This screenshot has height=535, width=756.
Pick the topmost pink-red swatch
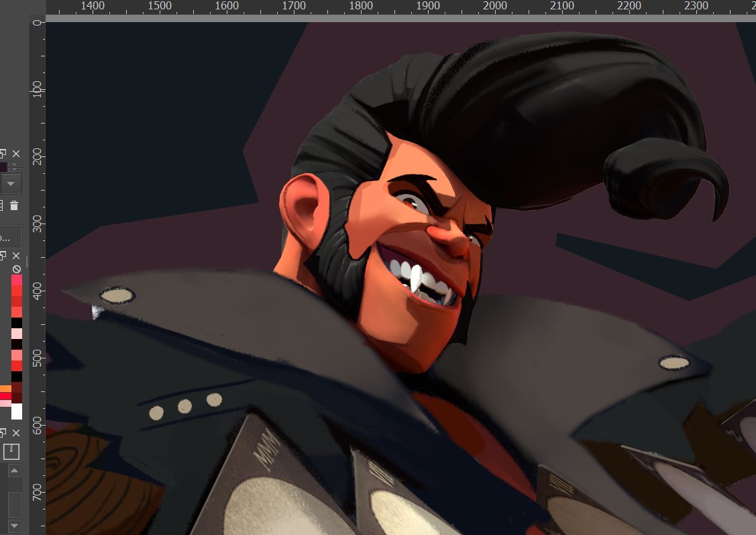[17, 280]
